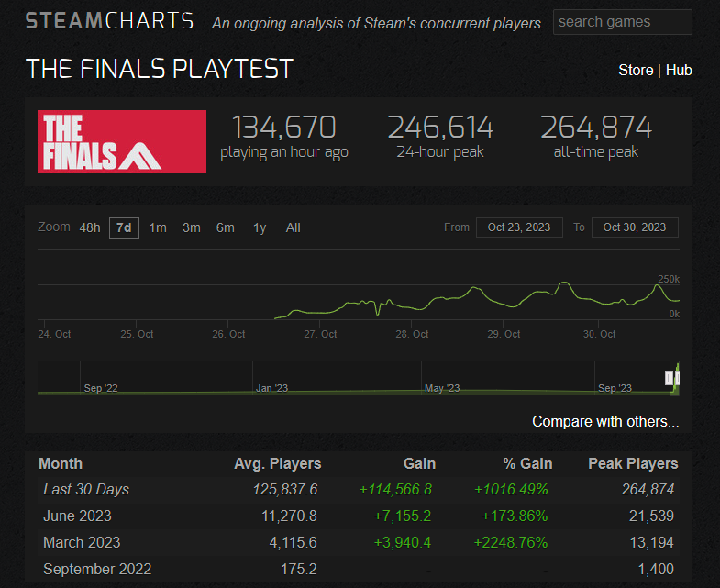Select the 134,670 playing count
This screenshot has height=588, width=720.
283,128
